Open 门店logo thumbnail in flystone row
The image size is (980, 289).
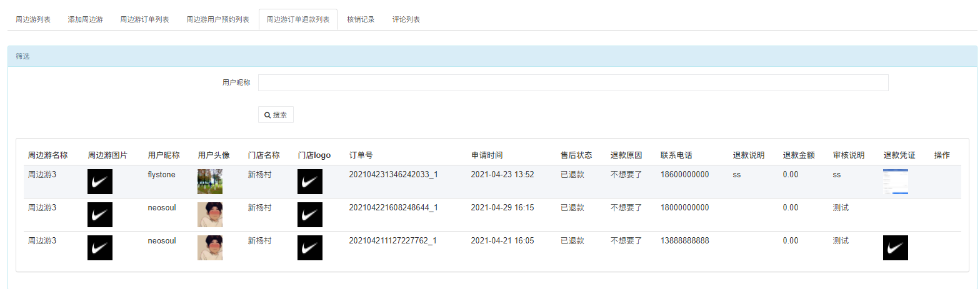pyautogui.click(x=310, y=182)
